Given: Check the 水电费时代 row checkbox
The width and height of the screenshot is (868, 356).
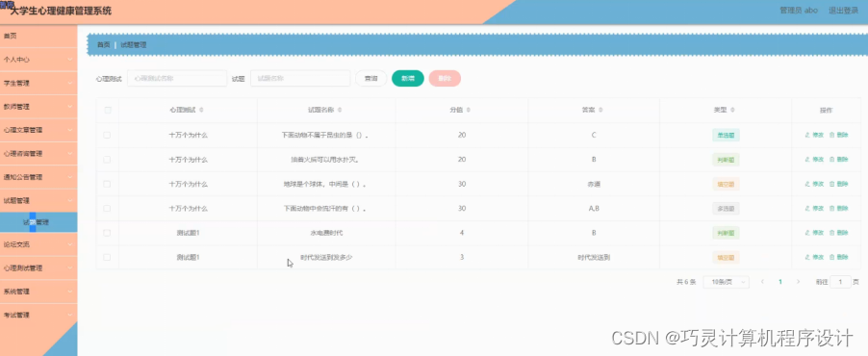Looking at the screenshot, I should tap(108, 233).
